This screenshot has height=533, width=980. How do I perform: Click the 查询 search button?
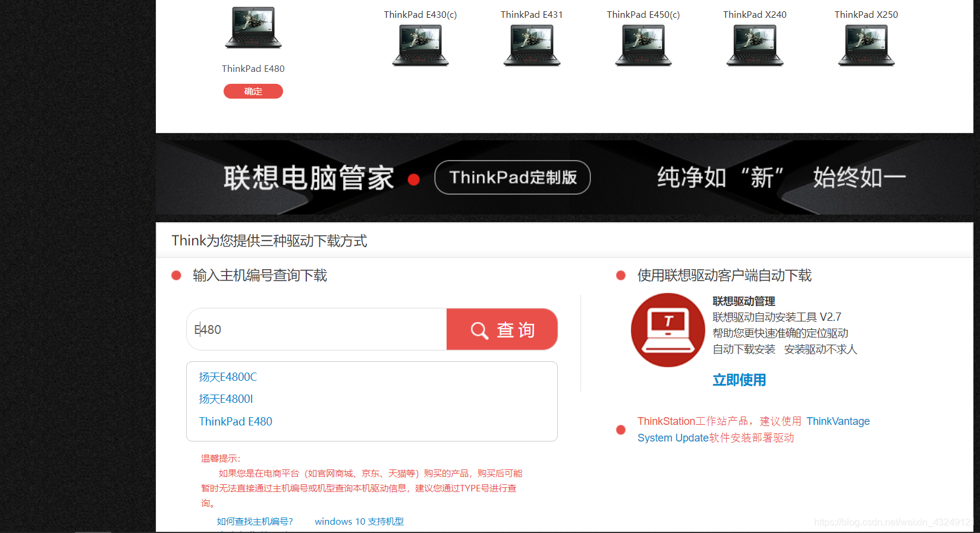(x=502, y=329)
